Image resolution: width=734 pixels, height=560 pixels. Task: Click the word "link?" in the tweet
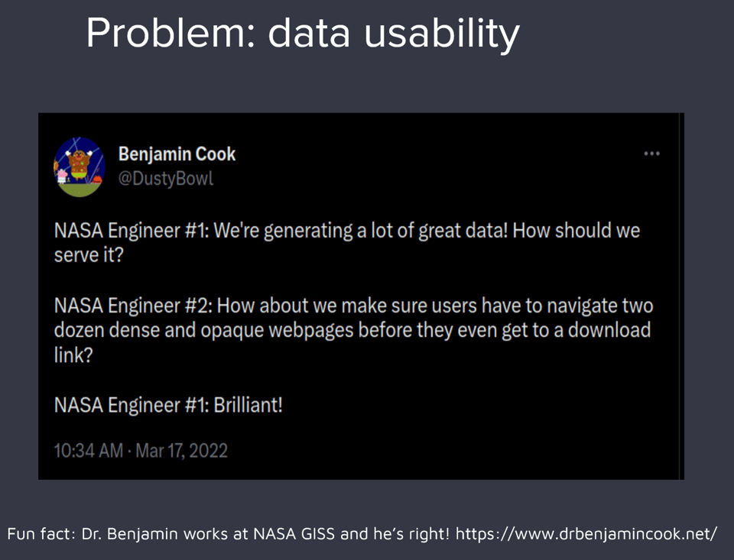(x=73, y=355)
